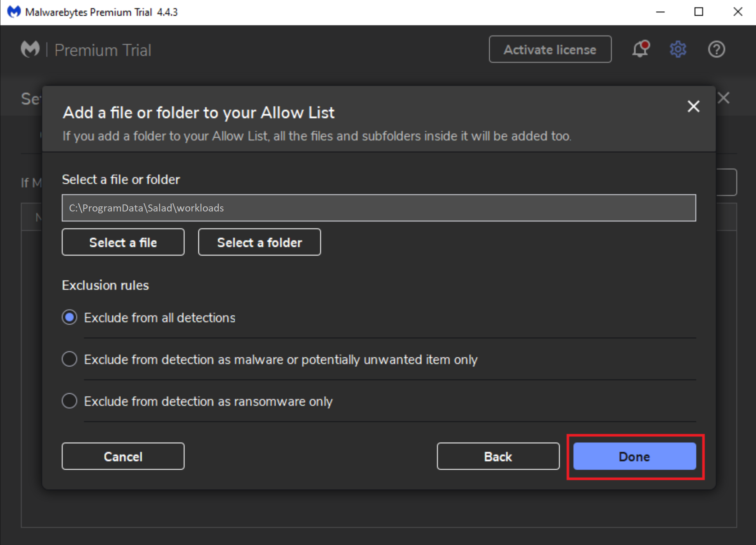Click the Activate license button
This screenshot has width=756, height=545.
pyautogui.click(x=550, y=50)
